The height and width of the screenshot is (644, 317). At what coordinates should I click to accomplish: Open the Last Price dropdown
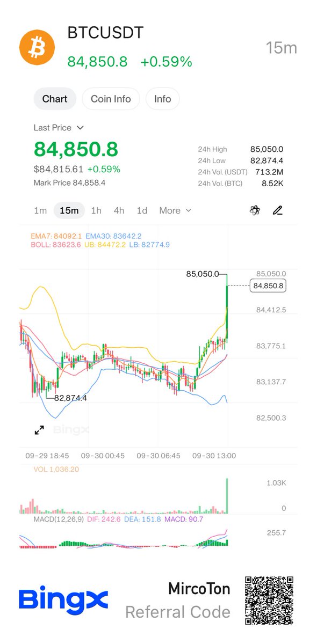click(x=59, y=128)
